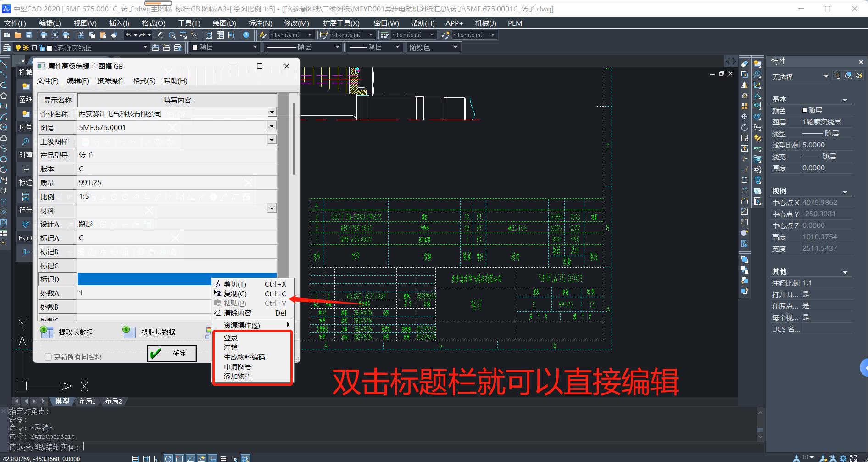Check the 更新所有同名块 checkbox
This screenshot has height=462, width=868.
pos(48,357)
